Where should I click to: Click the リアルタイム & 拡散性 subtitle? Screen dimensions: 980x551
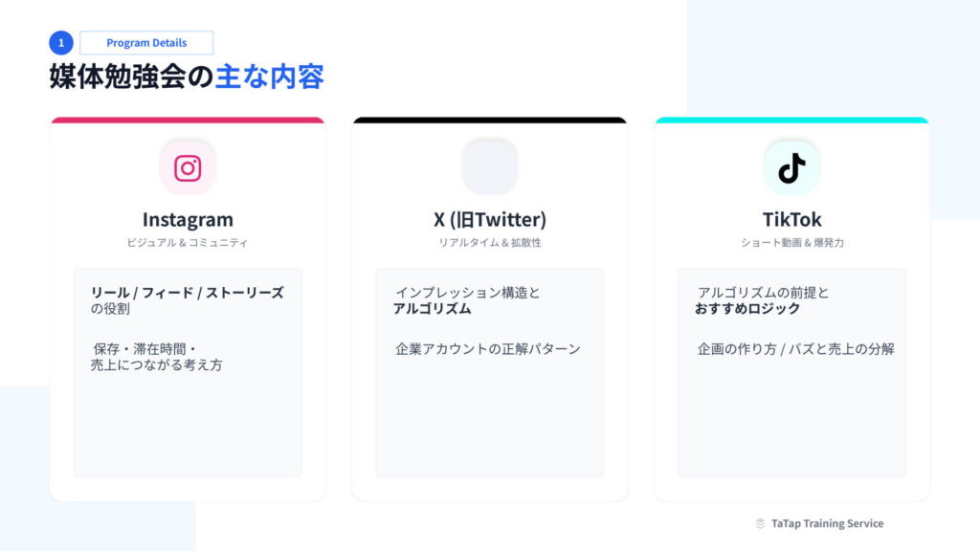(x=490, y=243)
